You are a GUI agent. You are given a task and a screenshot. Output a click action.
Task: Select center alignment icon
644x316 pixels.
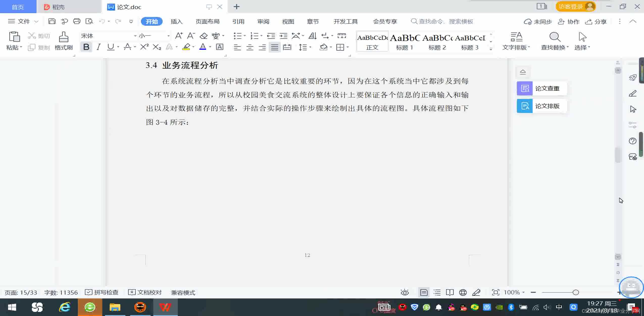pos(250,47)
